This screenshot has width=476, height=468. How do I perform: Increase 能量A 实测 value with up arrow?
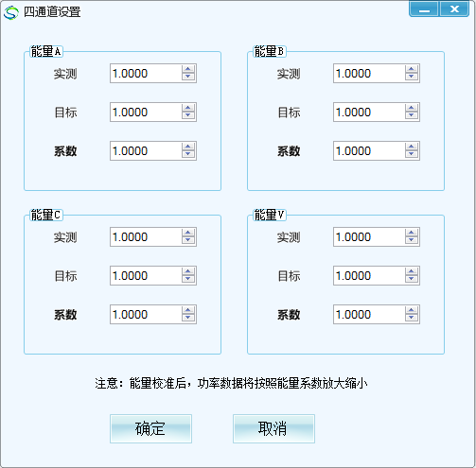(188, 69)
